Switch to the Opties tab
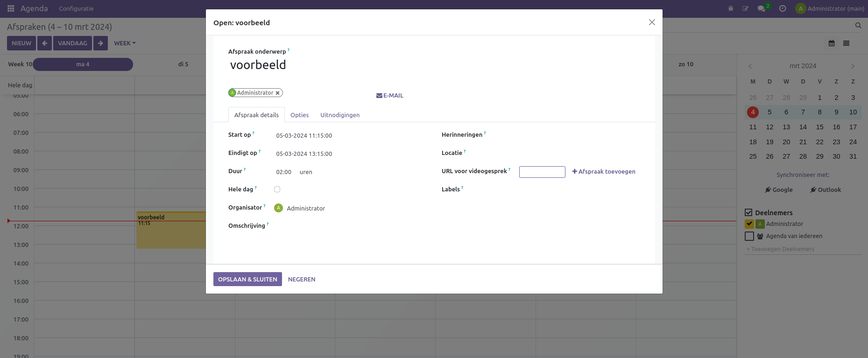Image resolution: width=868 pixels, height=358 pixels. pyautogui.click(x=299, y=115)
